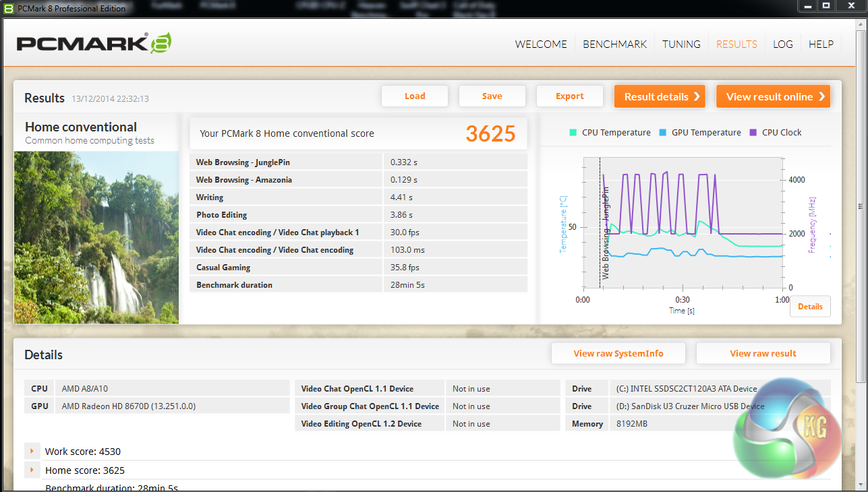Open the WELCOME tab

tap(541, 44)
